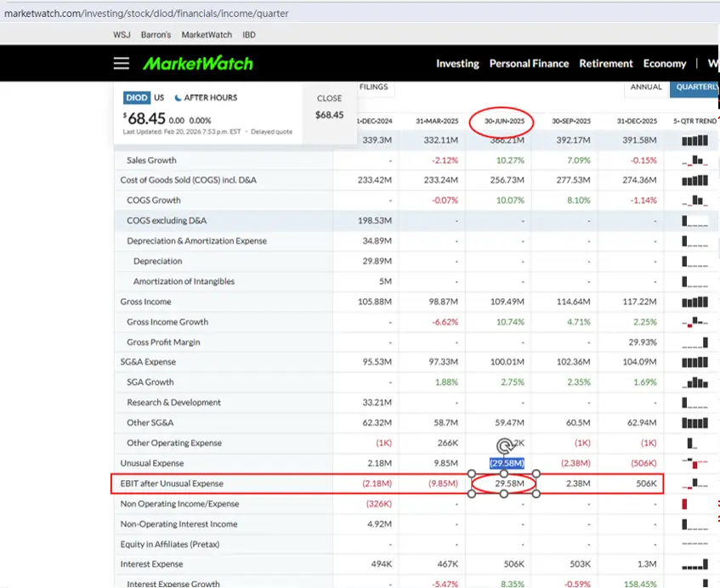720x588 pixels.
Task: Open the WSJ link in the top bar
Action: coord(122,35)
